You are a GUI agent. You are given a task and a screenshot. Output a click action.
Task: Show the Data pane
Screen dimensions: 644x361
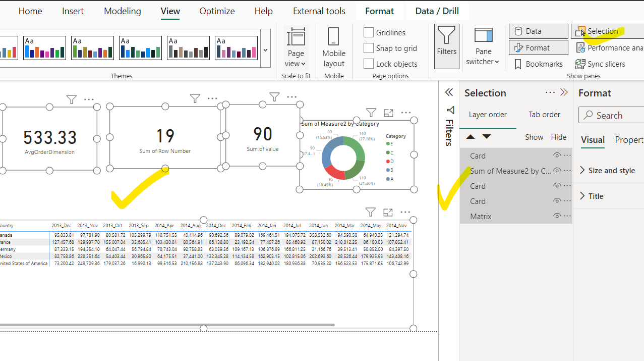tap(538, 31)
